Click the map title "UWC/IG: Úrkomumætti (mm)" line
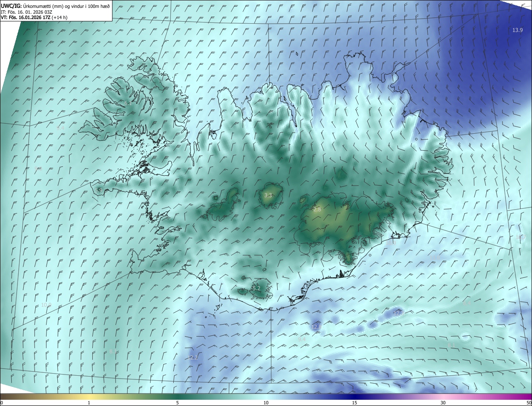Image resolution: width=532 pixels, height=406 pixels. (x=55, y=6)
